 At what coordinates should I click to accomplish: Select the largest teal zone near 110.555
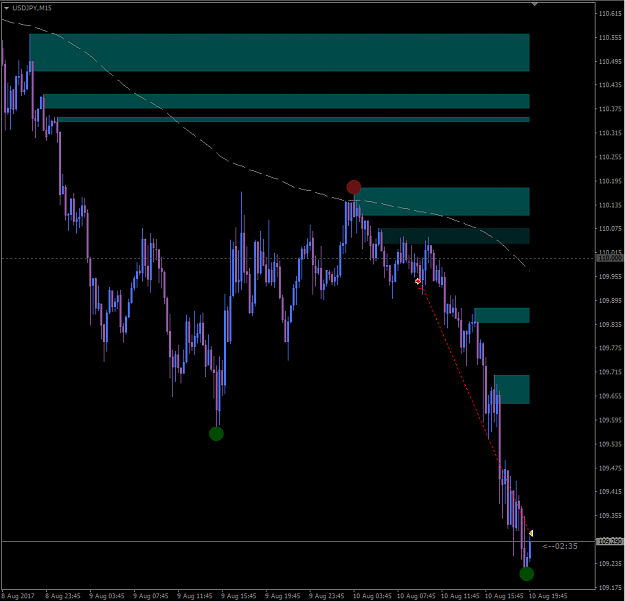279,53
